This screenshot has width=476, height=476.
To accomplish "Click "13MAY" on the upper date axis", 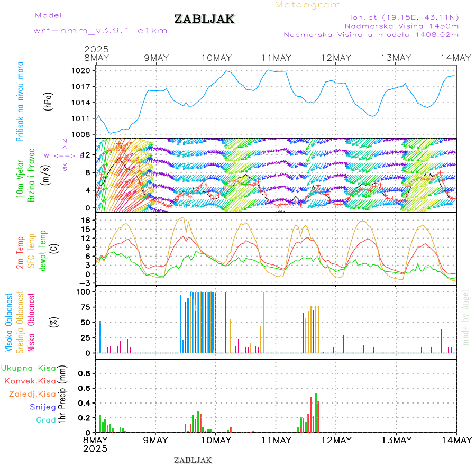I will (x=396, y=58).
